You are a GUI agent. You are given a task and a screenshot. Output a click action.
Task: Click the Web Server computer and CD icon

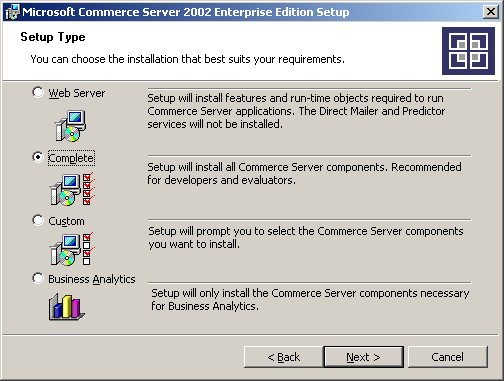coord(70,126)
